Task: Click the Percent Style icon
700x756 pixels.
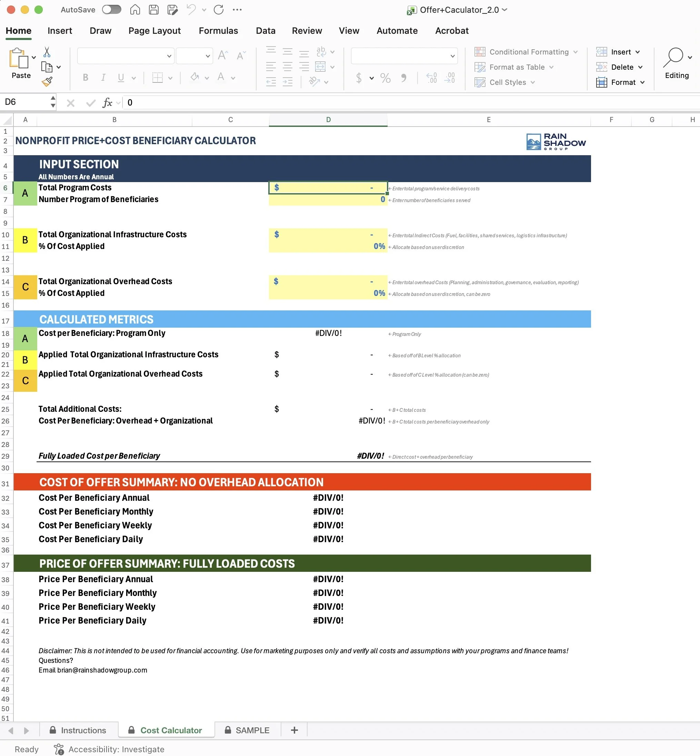Action: tap(385, 78)
